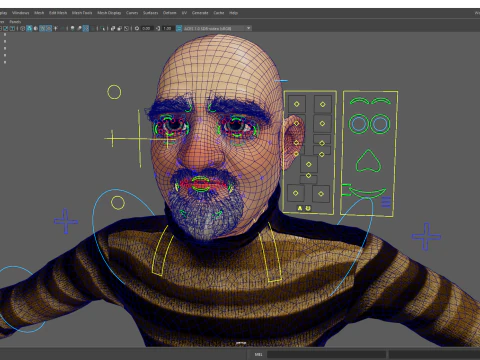
Task: Select the nose control in face panel
Action: (368, 161)
